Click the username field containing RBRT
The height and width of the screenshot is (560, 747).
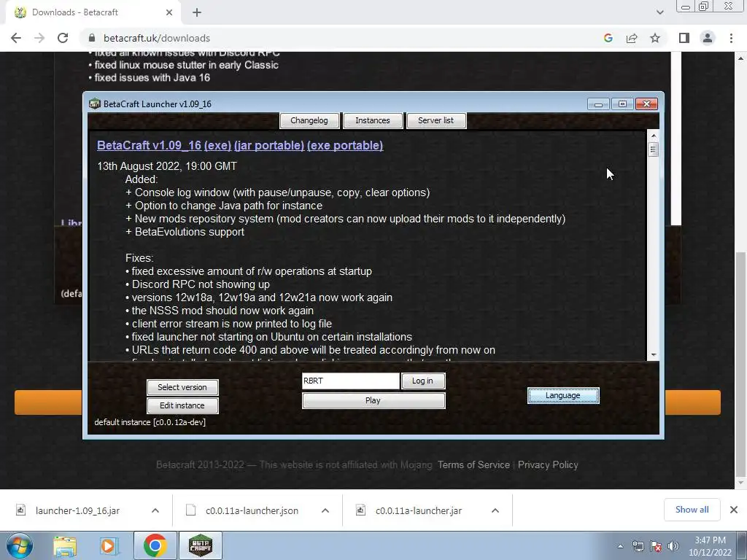click(x=351, y=381)
